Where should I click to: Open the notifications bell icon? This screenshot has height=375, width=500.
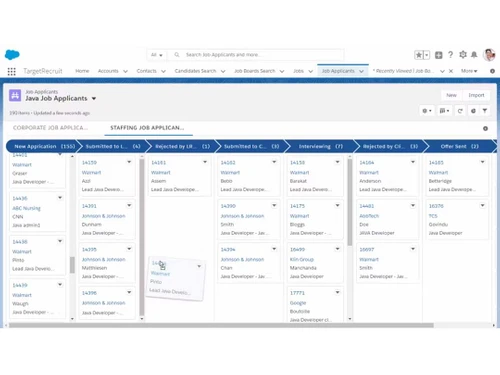(474, 55)
